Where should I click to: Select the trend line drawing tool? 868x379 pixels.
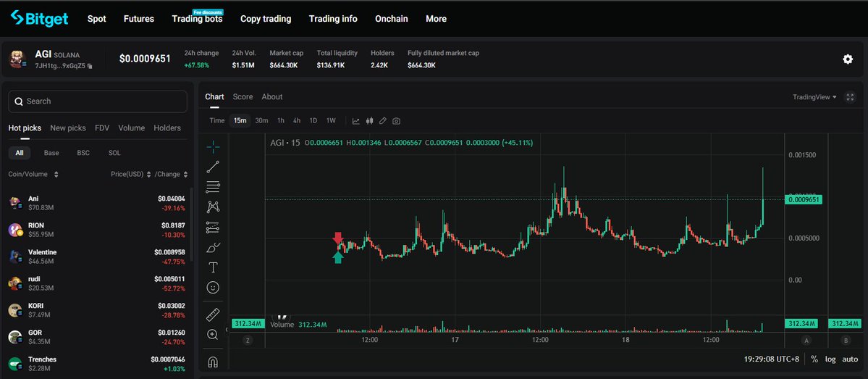click(213, 167)
